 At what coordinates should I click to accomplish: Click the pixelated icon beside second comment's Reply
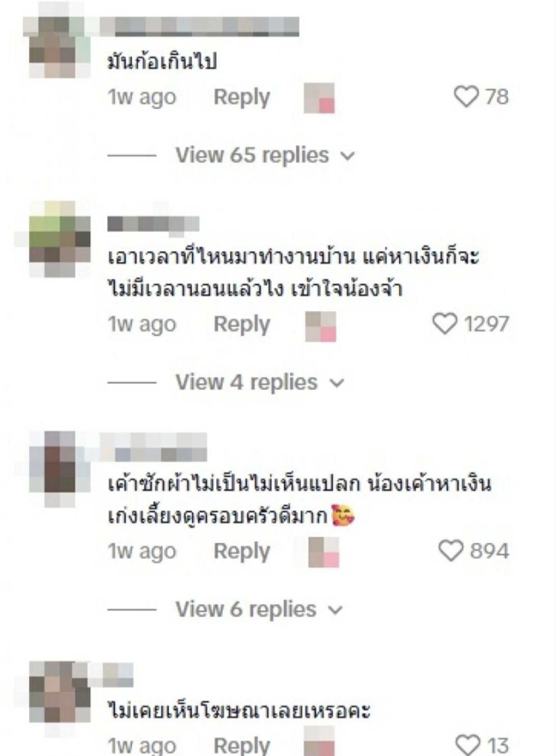coord(320,326)
